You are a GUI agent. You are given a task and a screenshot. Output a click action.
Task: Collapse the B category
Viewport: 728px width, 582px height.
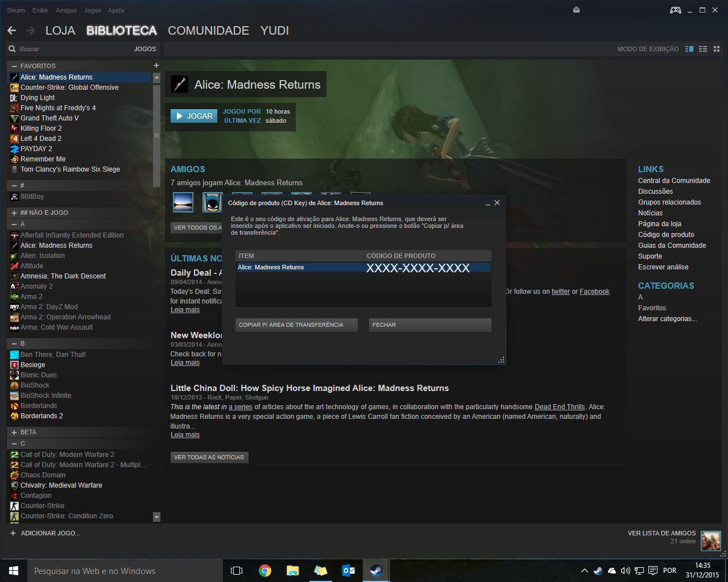coord(14,343)
